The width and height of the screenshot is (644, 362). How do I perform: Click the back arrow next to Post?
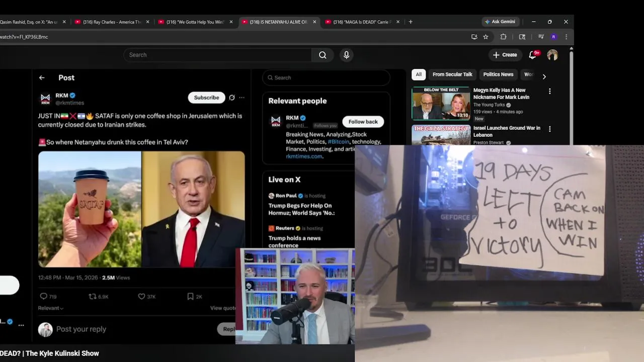[42, 77]
